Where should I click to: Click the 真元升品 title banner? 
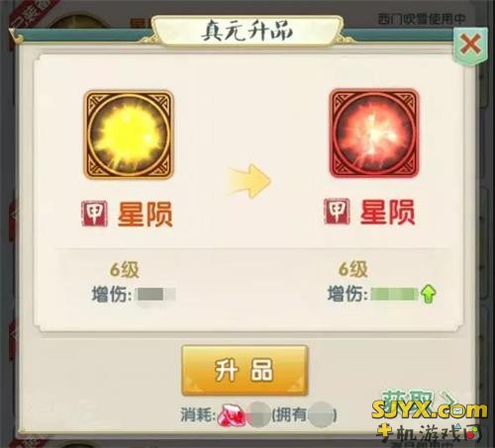[x=247, y=33]
